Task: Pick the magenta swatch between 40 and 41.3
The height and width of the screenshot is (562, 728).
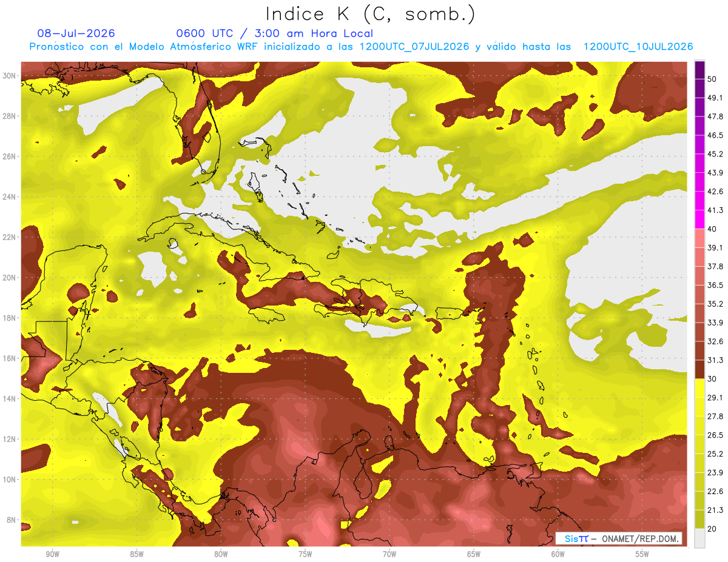Action: [699, 220]
